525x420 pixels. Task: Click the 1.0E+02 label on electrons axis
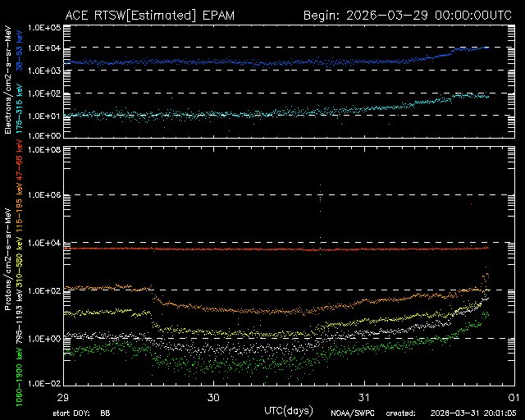tap(44, 94)
